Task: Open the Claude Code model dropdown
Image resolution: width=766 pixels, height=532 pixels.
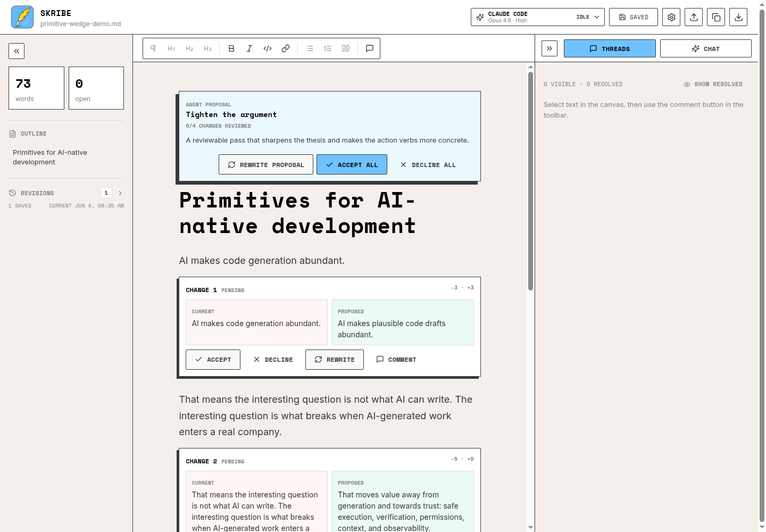Action: [538, 17]
